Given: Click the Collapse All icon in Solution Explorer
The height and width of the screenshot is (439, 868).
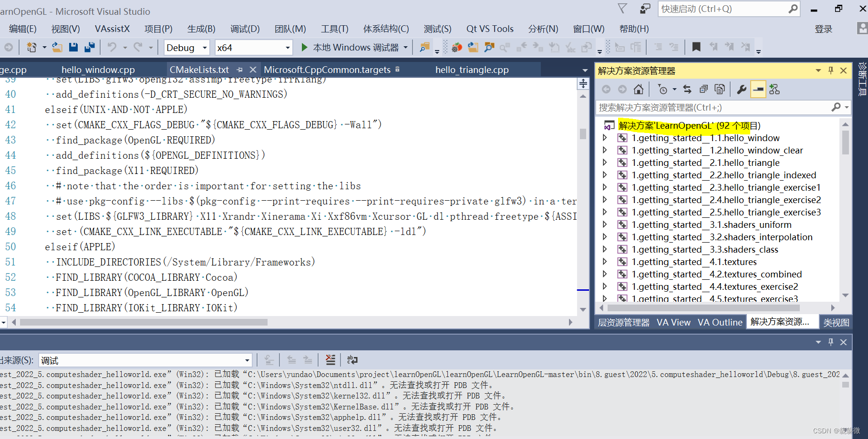Looking at the screenshot, I should pos(703,89).
